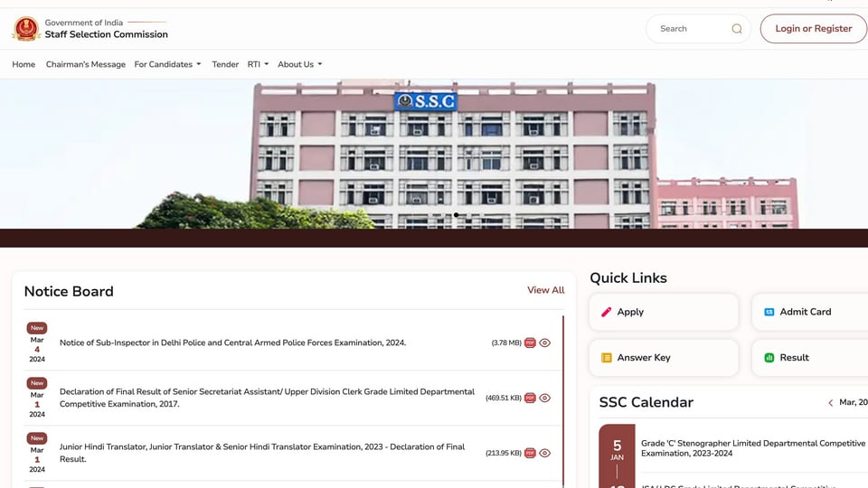The width and height of the screenshot is (868, 488).
Task: Open 'Declaration of Final Result of Senior Secretariat Assistant'
Action: tap(267, 398)
